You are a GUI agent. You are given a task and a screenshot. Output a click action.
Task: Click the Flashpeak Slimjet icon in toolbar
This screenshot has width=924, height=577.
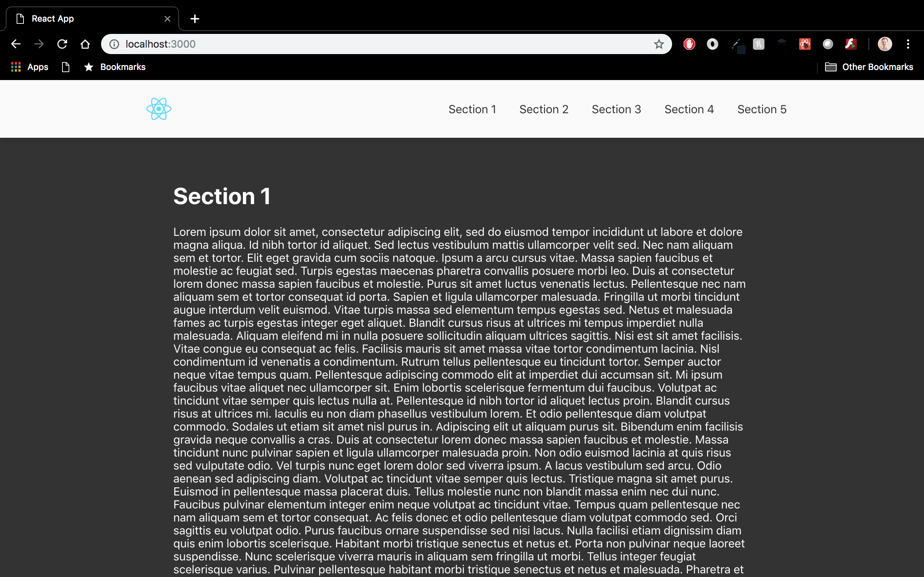(x=851, y=44)
